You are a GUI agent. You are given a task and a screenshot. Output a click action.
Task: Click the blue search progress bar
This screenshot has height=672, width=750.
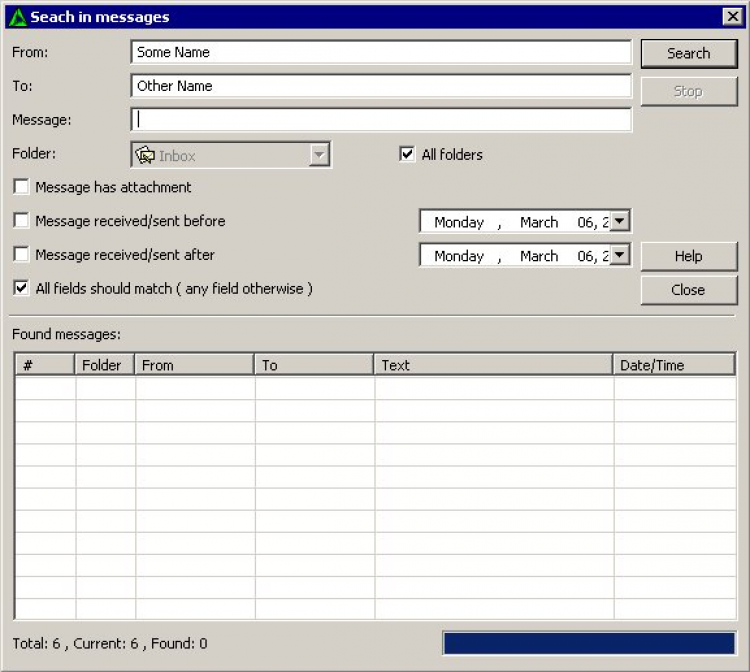click(x=588, y=643)
